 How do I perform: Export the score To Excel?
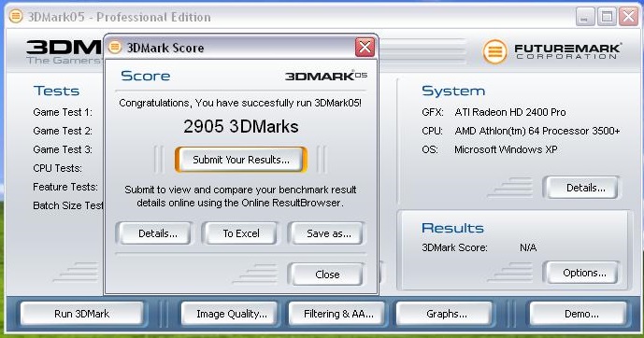(x=241, y=233)
